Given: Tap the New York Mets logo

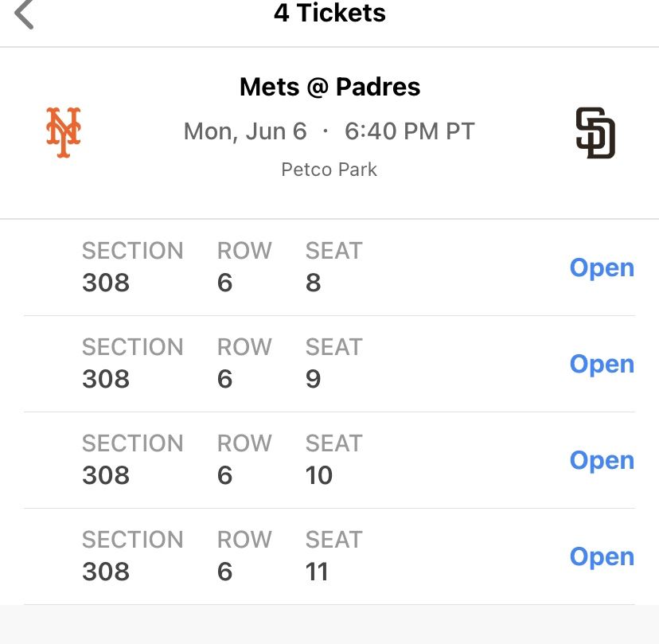Looking at the screenshot, I should click(x=64, y=131).
